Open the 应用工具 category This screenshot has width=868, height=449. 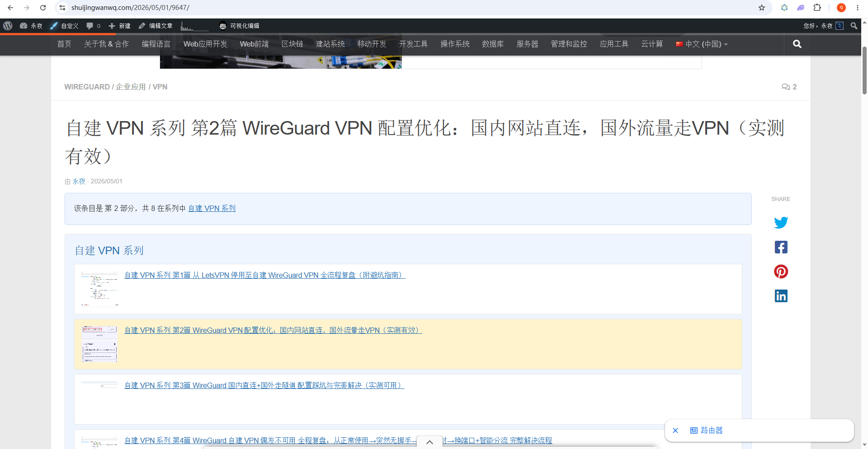coord(614,44)
